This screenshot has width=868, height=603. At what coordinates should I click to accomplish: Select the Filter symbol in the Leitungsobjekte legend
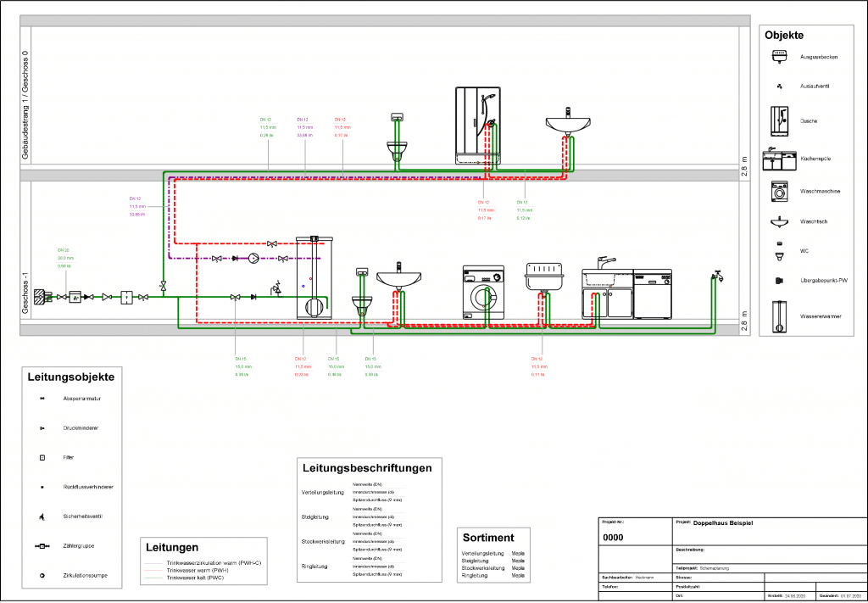point(42,457)
